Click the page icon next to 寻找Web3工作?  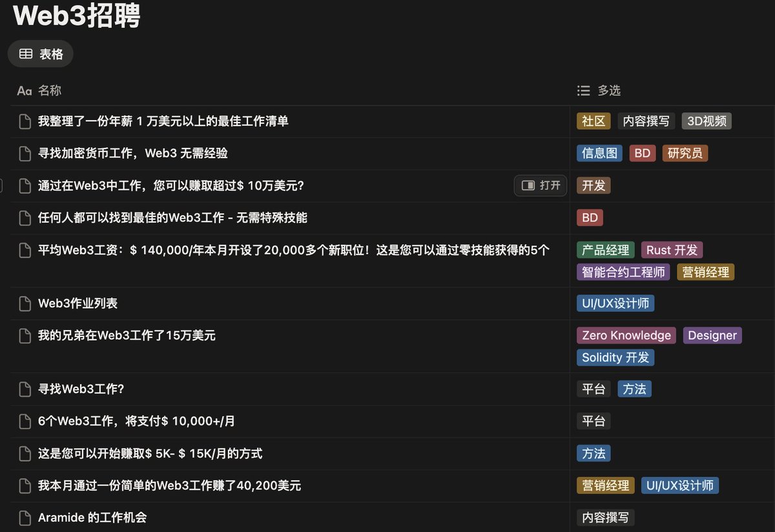pos(24,389)
